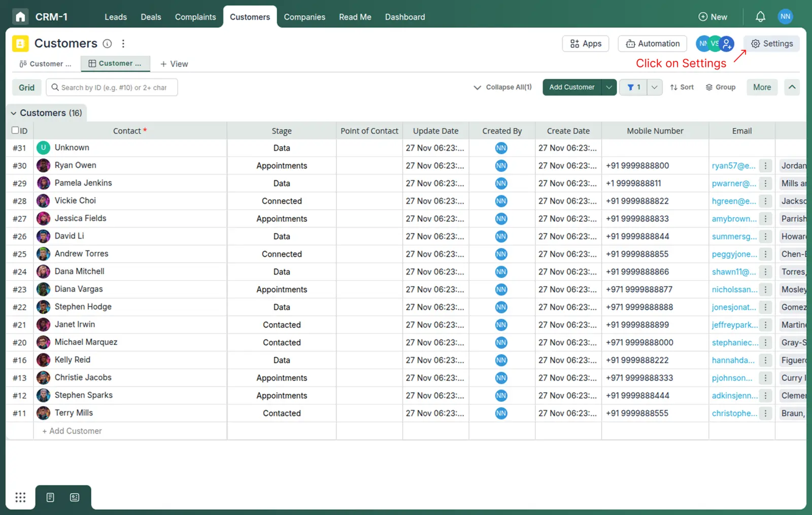Click the add user icon near avatars
The image size is (812, 515).
point(727,44)
